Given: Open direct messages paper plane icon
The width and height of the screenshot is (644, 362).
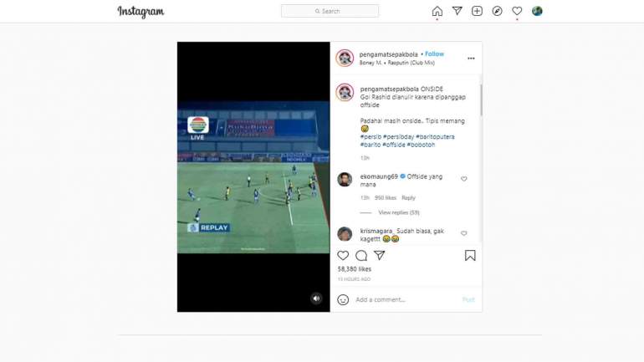Looking at the screenshot, I should pos(457,11).
